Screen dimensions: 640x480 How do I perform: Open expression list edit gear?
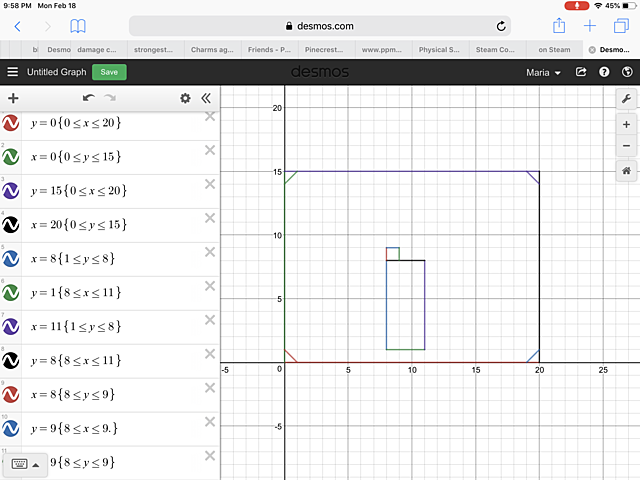tap(185, 98)
